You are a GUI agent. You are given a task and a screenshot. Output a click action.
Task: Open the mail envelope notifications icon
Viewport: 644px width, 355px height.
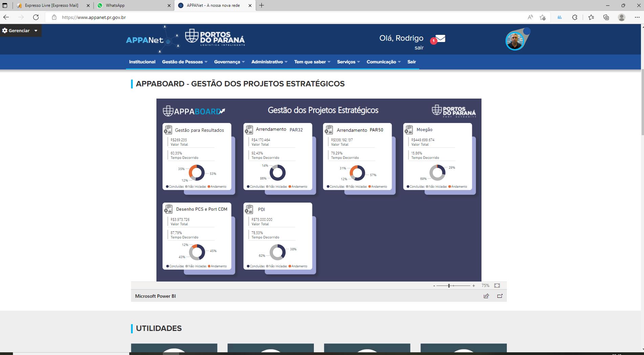coord(440,39)
